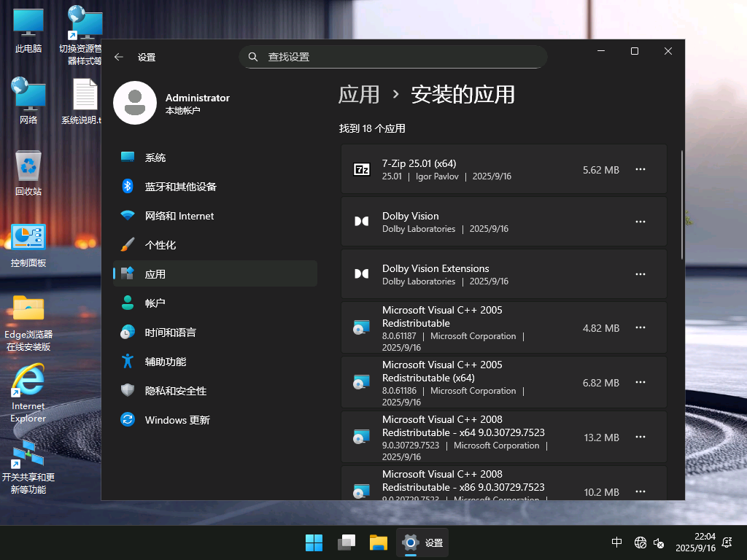Image resolution: width=747 pixels, height=560 pixels.
Task: Click the installed apps list scrollbar
Action: click(x=682, y=205)
